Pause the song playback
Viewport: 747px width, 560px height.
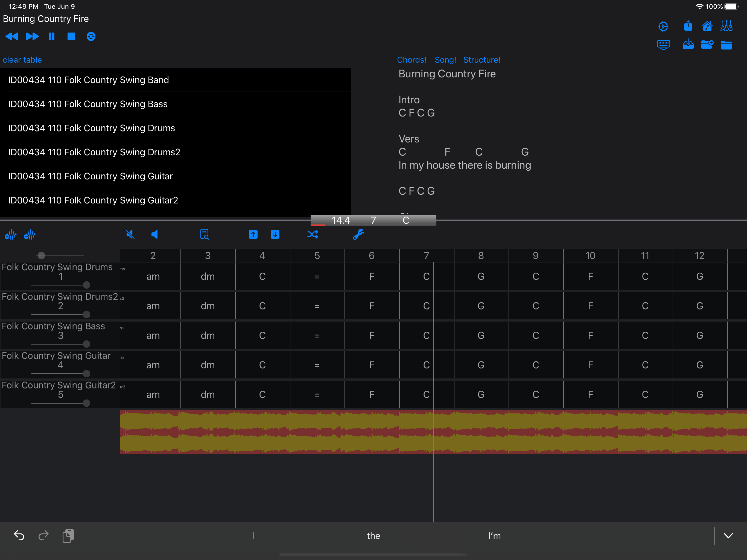[x=51, y=36]
